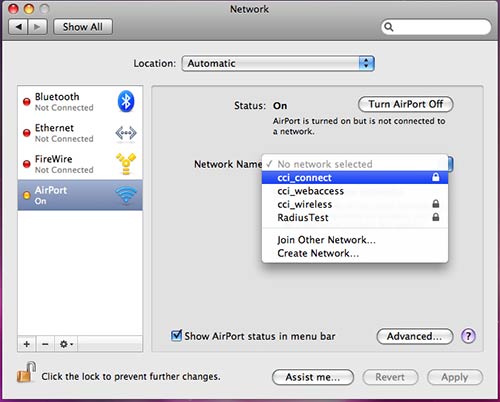Remove the selected service with minus button
Image resolution: width=500 pixels, height=402 pixels.
click(45, 344)
